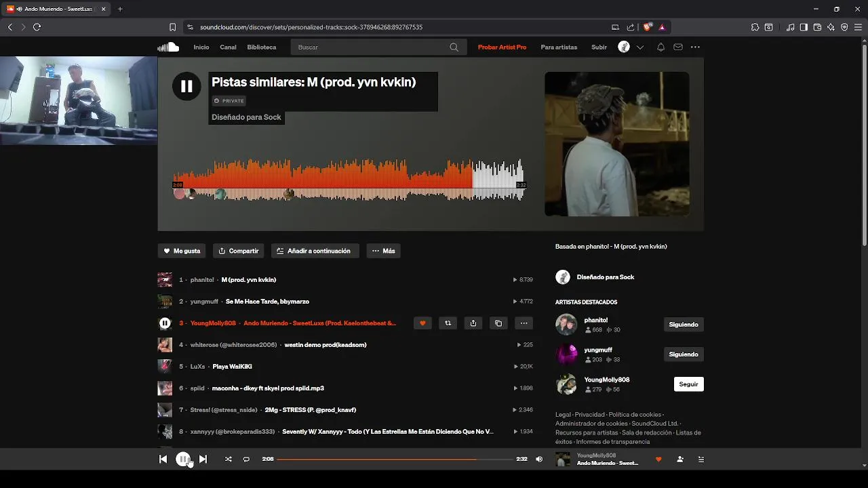The height and width of the screenshot is (488, 868).
Task: Open the Más dropdown button
Action: coord(384,251)
